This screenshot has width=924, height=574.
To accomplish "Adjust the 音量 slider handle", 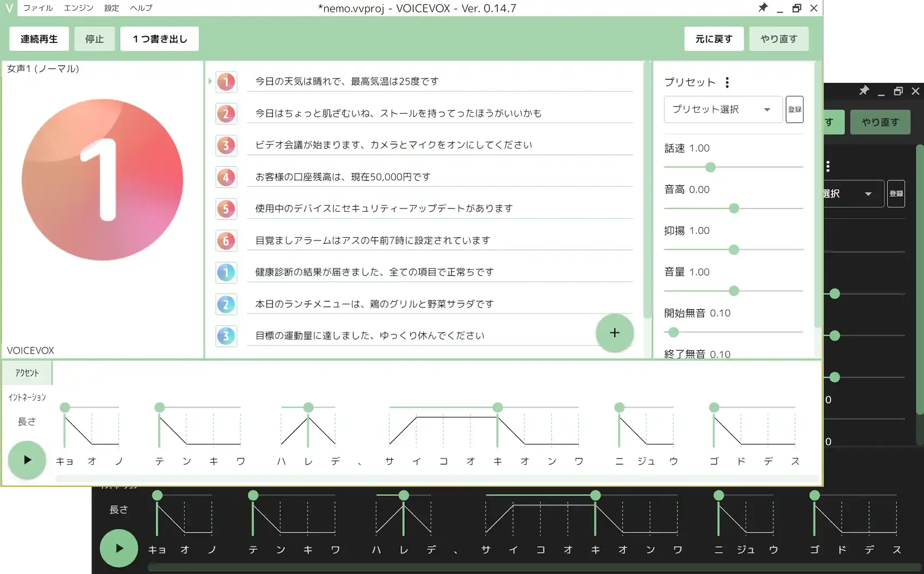I will 734,291.
